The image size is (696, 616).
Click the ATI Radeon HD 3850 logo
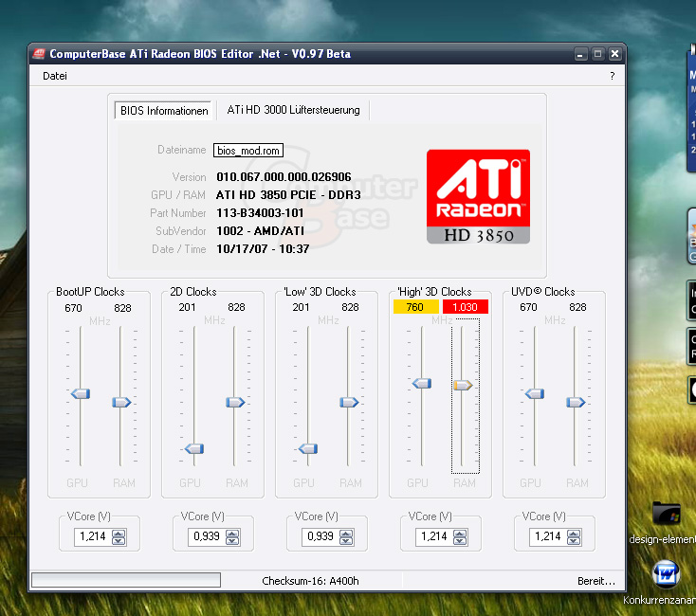tap(478, 196)
